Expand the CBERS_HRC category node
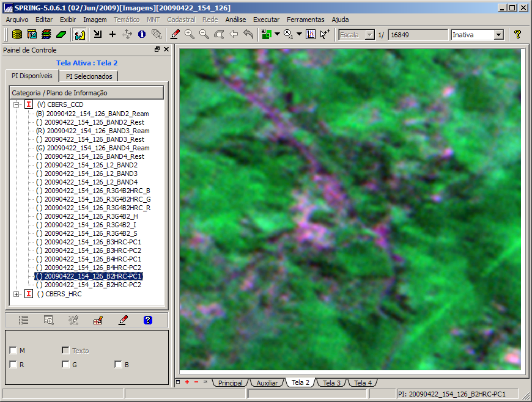Screen dimensions: 532x402 click(x=16, y=294)
